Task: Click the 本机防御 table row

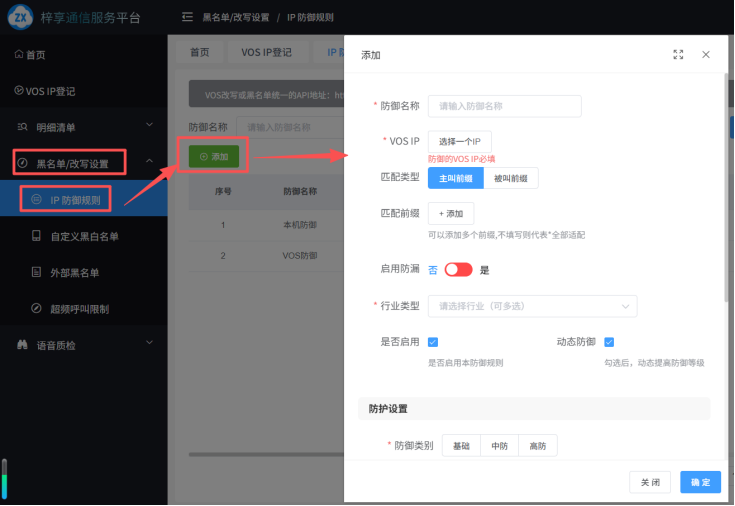Action: pos(266,225)
